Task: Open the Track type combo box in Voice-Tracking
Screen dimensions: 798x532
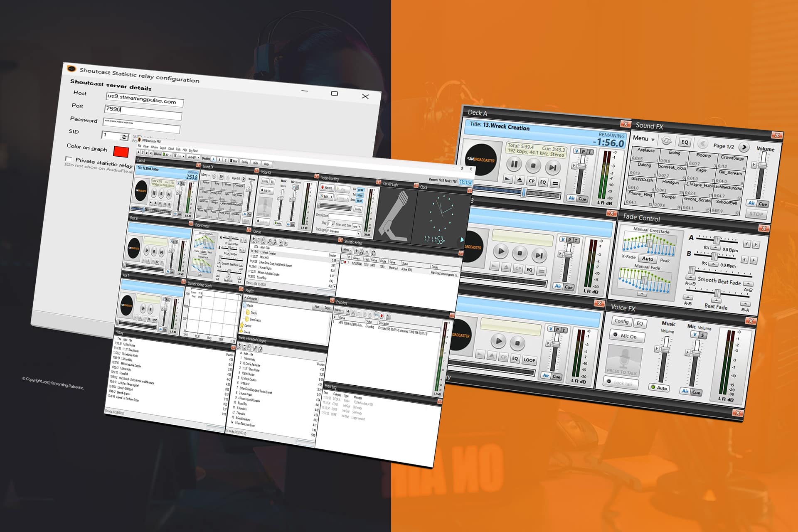Action: tap(343, 232)
